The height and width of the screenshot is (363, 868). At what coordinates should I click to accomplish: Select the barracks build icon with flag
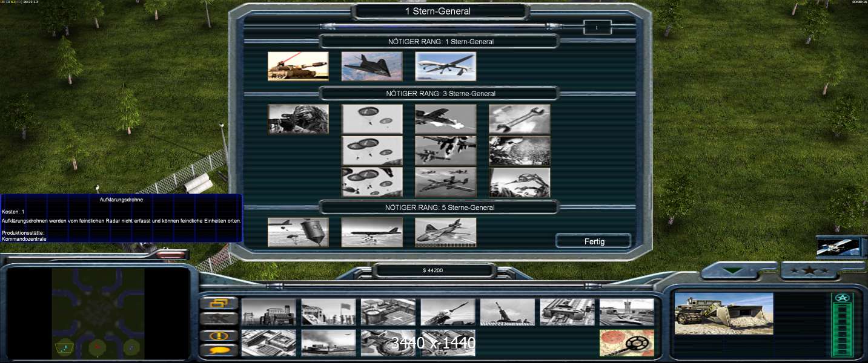pyautogui.click(x=328, y=312)
